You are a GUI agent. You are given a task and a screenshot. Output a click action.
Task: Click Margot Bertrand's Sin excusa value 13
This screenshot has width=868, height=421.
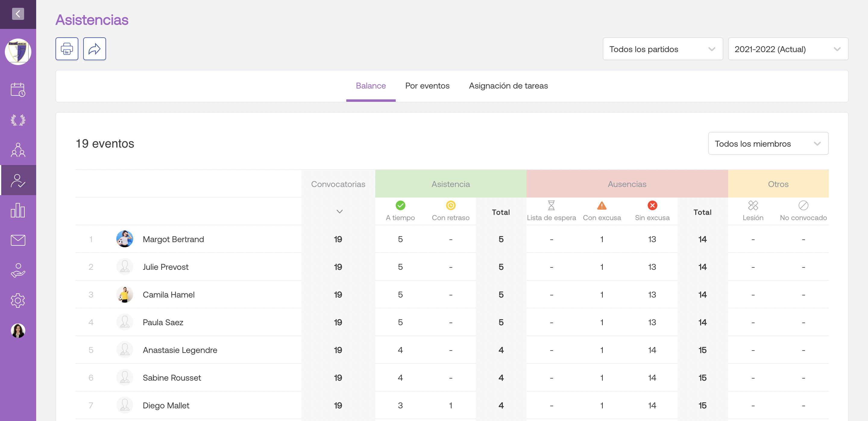click(x=652, y=239)
